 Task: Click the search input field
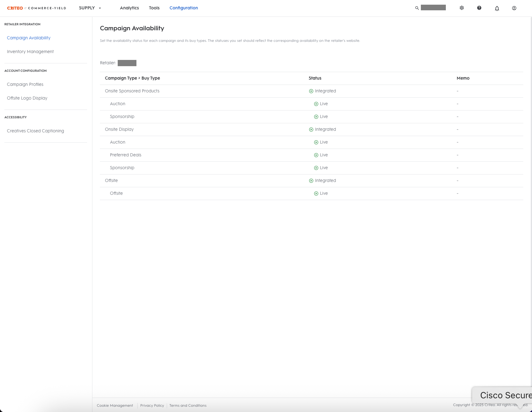point(433,8)
